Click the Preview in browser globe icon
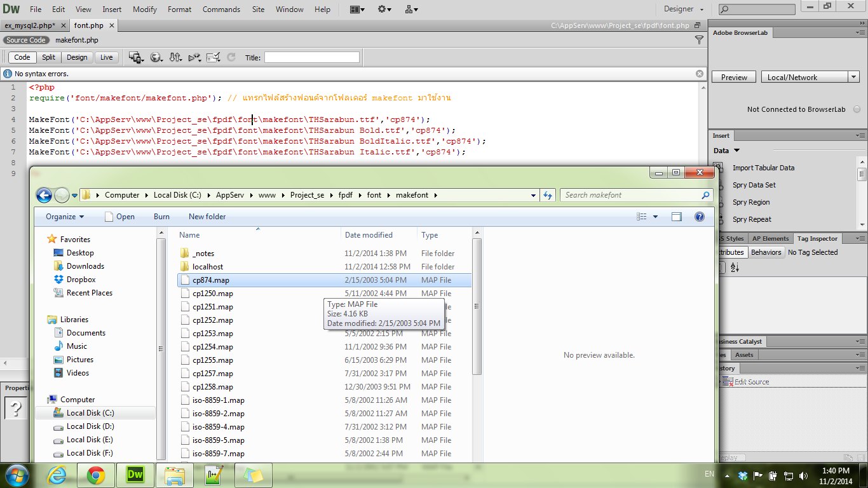The height and width of the screenshot is (488, 868). click(156, 57)
